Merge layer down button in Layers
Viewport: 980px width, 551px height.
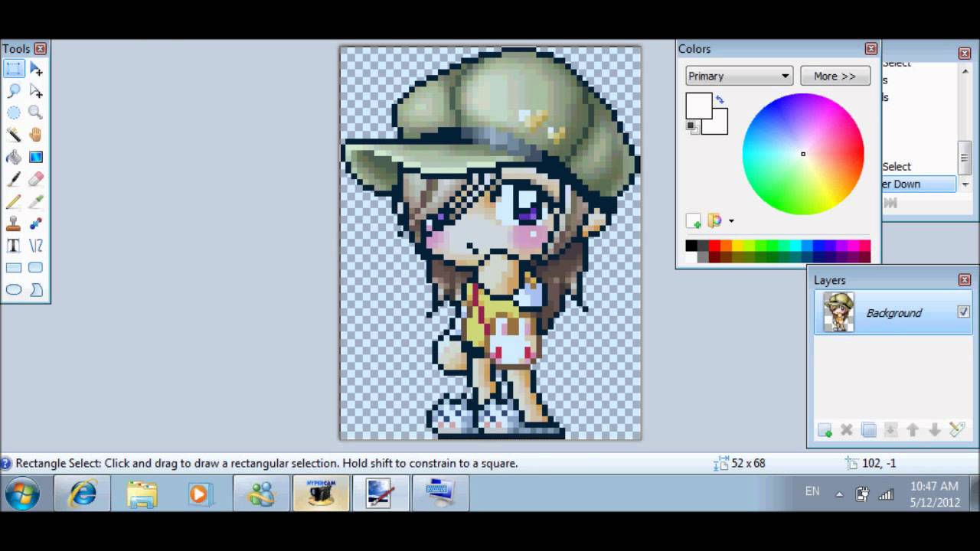tap(890, 430)
